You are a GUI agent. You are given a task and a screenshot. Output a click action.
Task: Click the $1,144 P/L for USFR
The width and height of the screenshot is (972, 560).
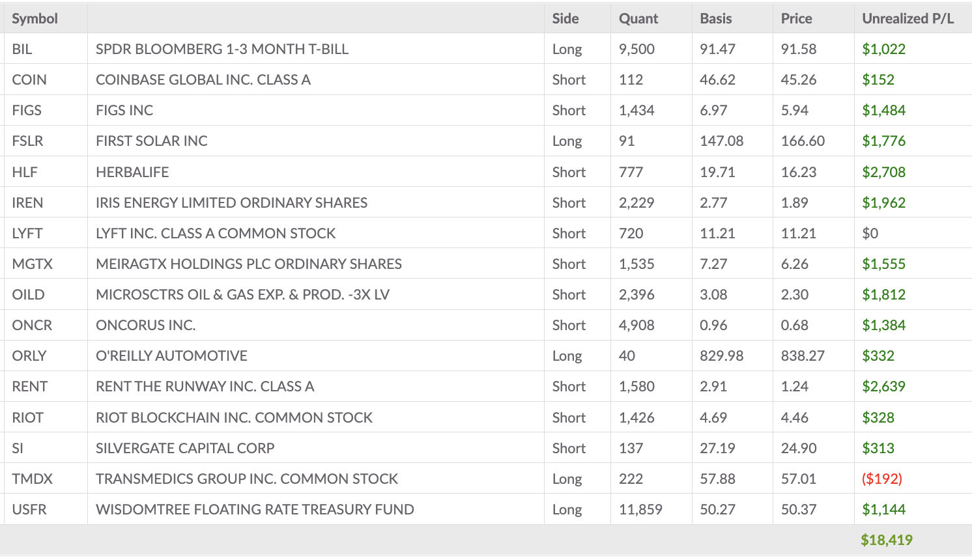click(x=884, y=509)
